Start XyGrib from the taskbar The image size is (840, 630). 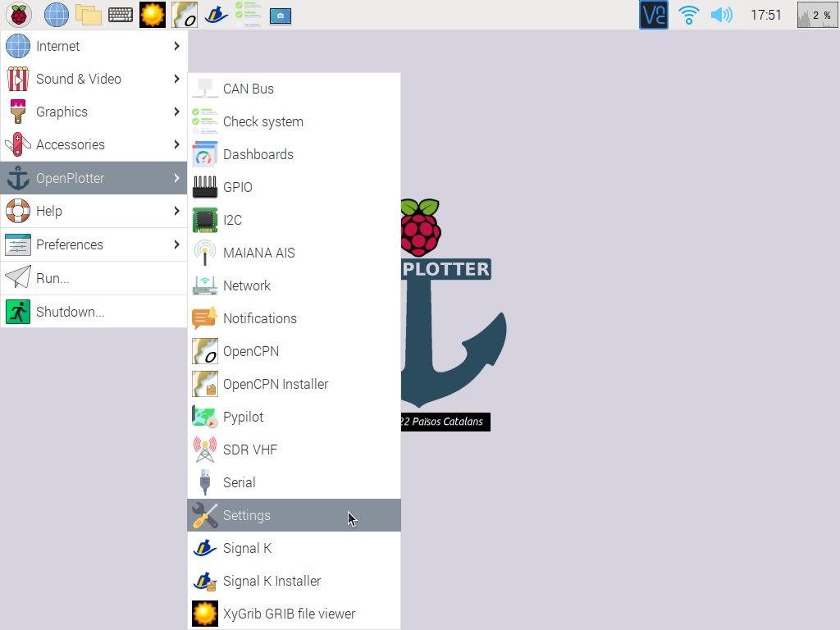point(152,14)
